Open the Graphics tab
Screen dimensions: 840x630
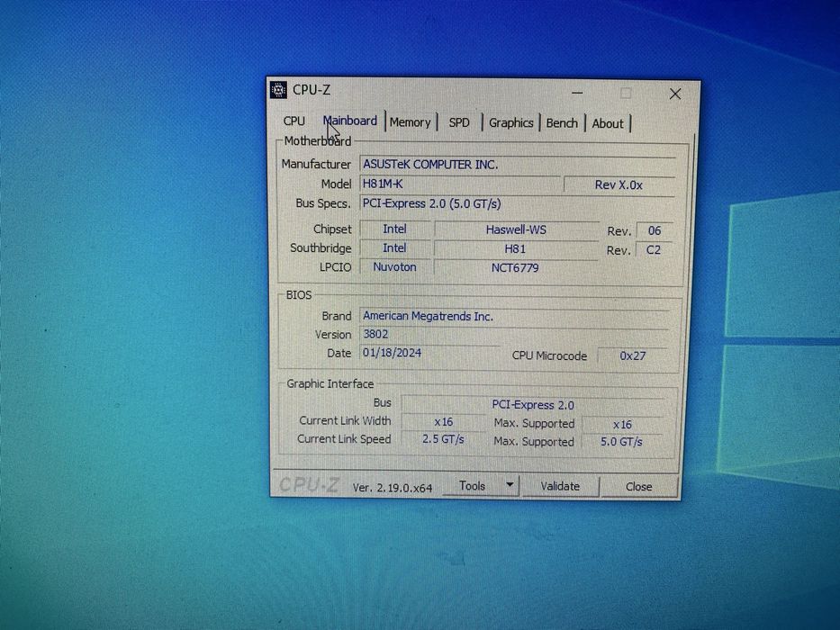coord(511,123)
